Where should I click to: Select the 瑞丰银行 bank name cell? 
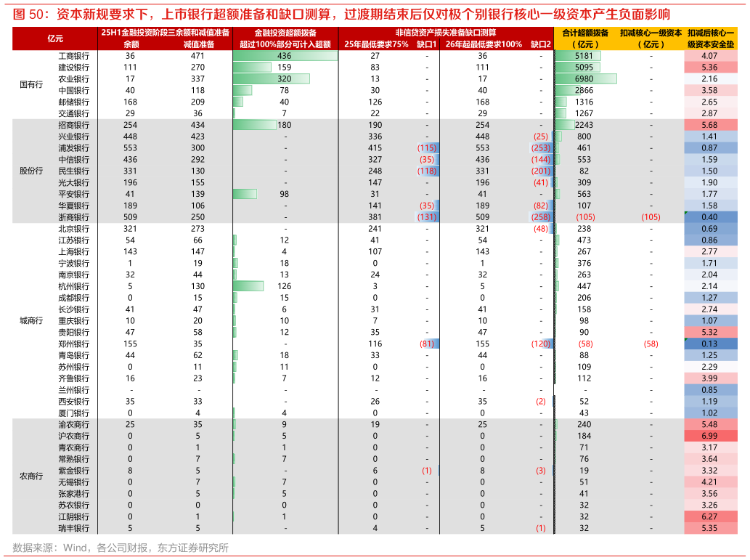[x=73, y=528]
